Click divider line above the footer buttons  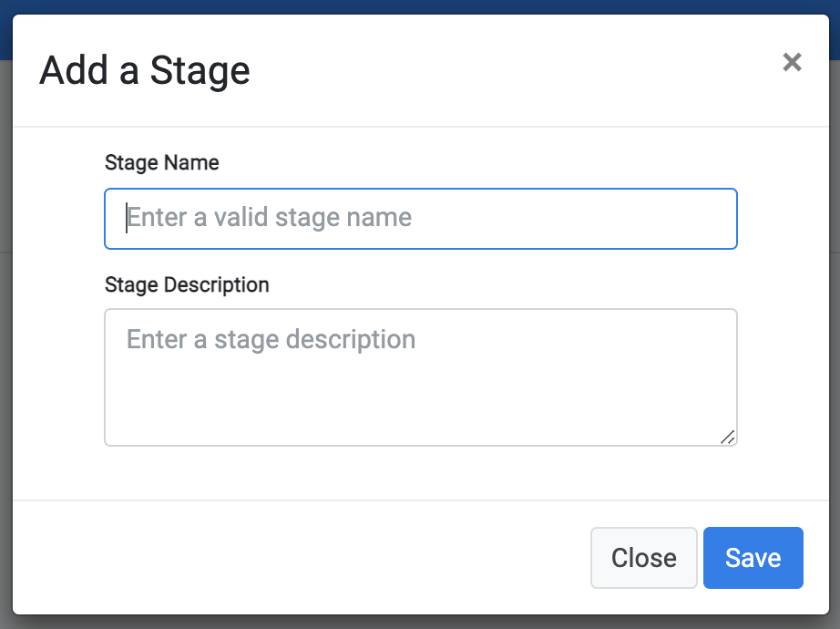coord(421,500)
